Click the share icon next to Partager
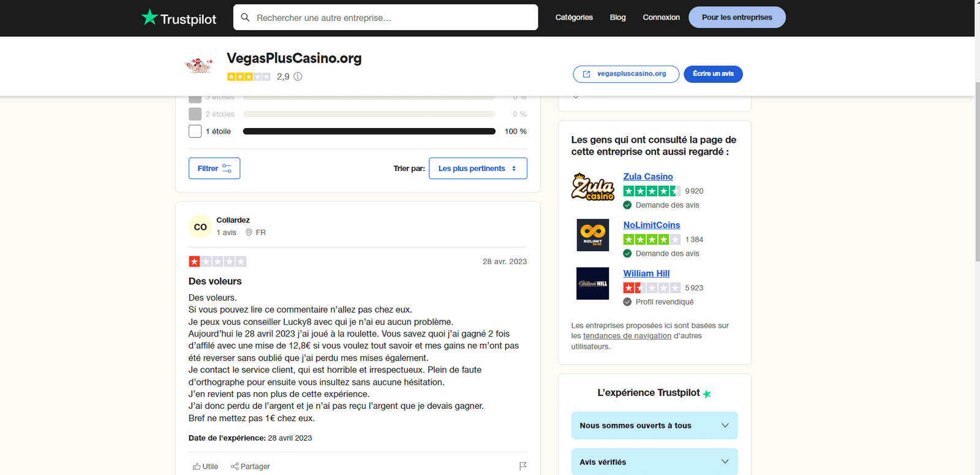The image size is (980, 475). 235,466
